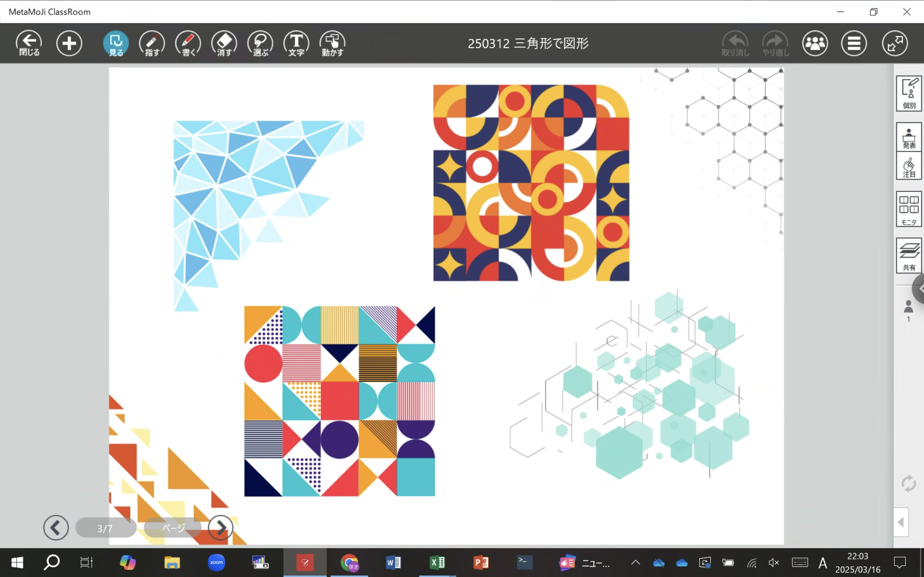Go to next page arrow button
Screen dimensions: 924x577
coord(220,528)
